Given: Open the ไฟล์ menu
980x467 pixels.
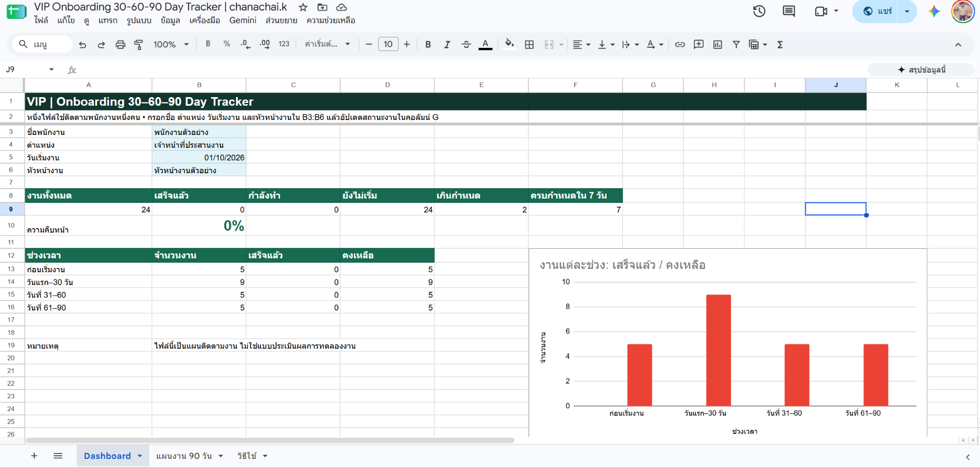Looking at the screenshot, I should click(41, 20).
